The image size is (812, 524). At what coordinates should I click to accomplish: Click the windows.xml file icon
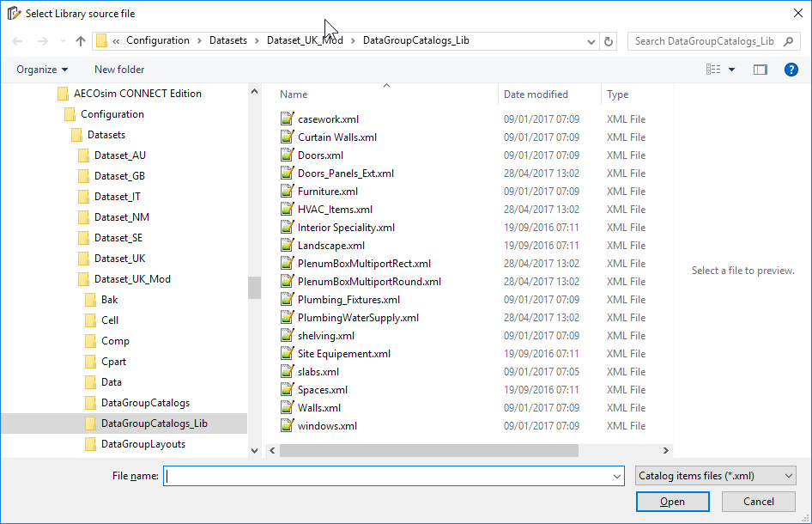point(287,425)
